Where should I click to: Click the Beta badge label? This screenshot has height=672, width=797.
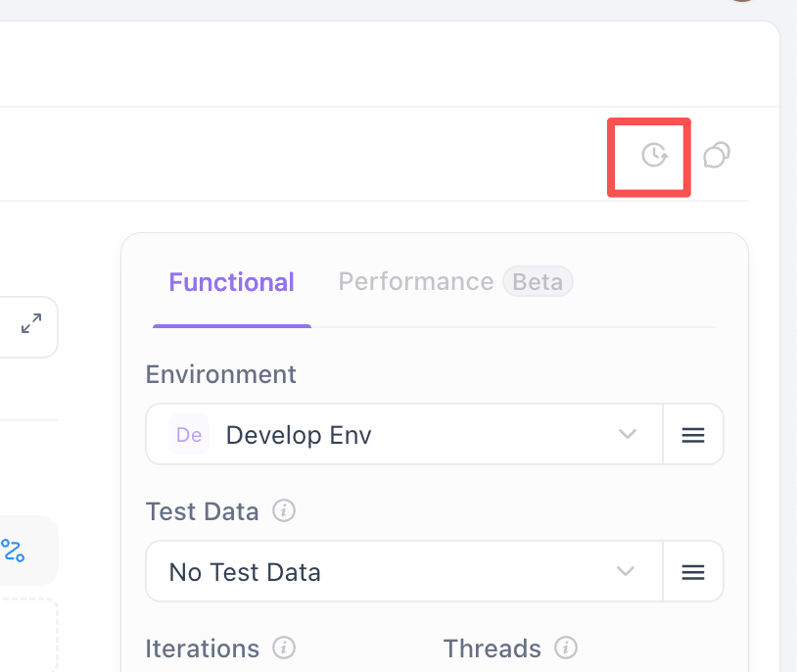point(538,282)
